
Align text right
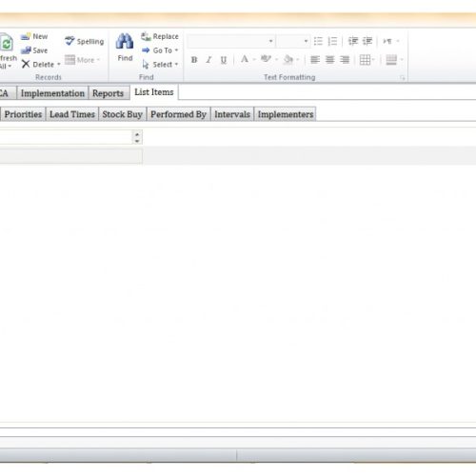click(x=345, y=60)
